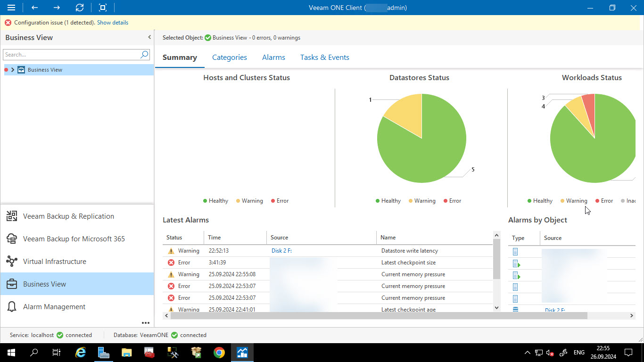Toggle full screen mode icon
644x362 pixels.
[103, 8]
